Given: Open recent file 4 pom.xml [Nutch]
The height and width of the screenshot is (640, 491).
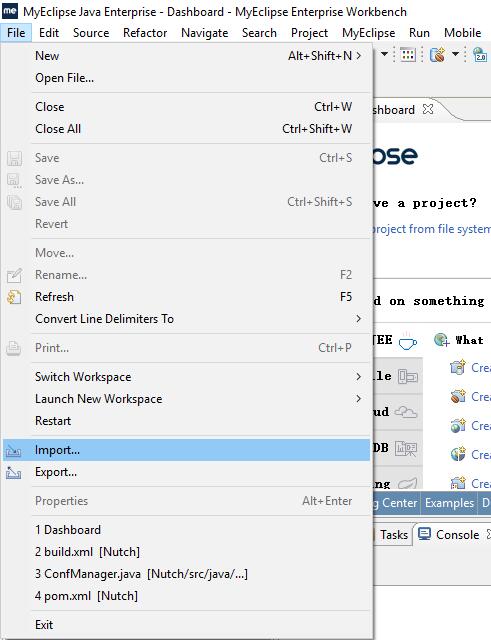Looking at the screenshot, I should click(x=187, y=596).
